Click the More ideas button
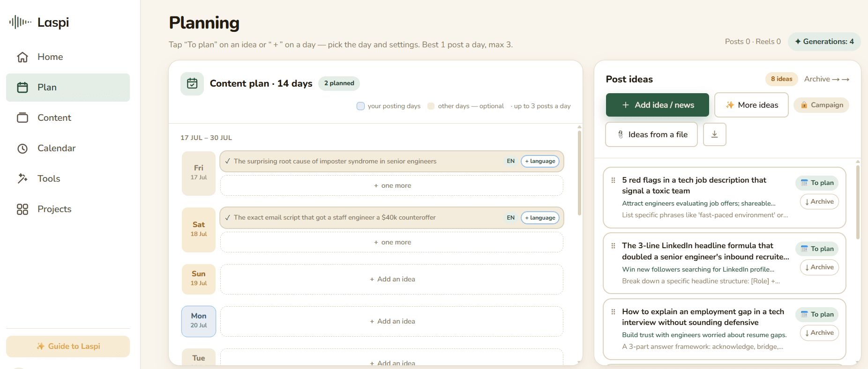Viewport: 868px width, 369px height. click(751, 105)
